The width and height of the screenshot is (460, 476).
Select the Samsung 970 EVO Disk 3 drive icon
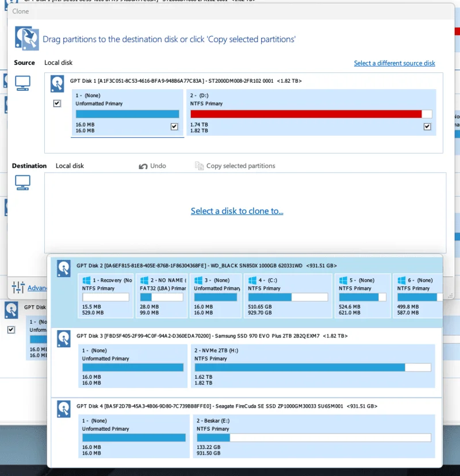(x=63, y=339)
